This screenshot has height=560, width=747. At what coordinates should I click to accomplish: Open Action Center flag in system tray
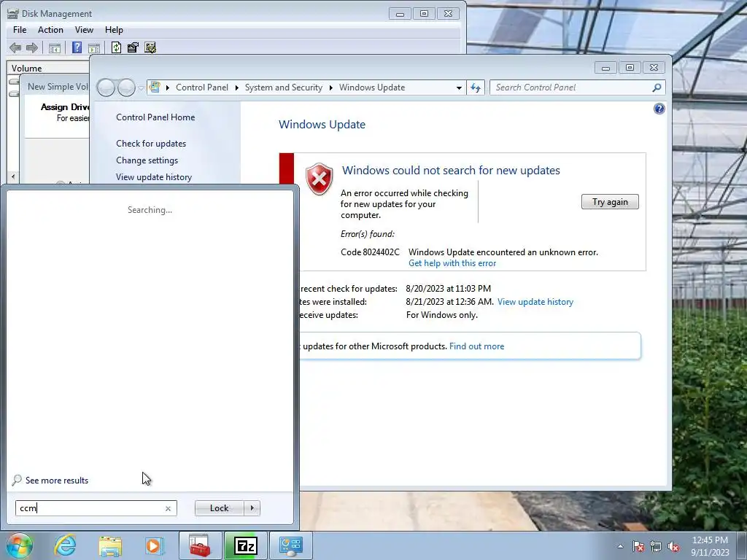pos(638,547)
